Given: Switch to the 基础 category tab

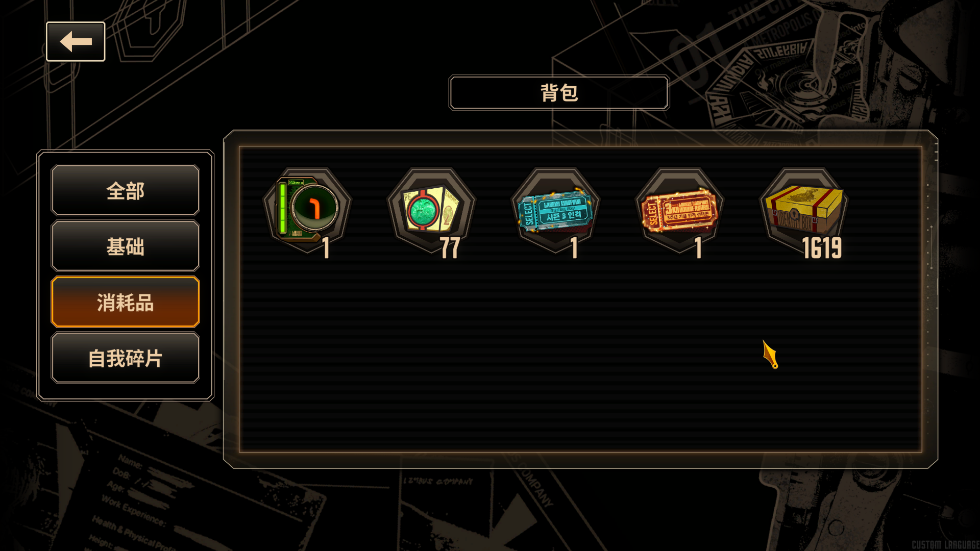Looking at the screenshot, I should tap(125, 246).
